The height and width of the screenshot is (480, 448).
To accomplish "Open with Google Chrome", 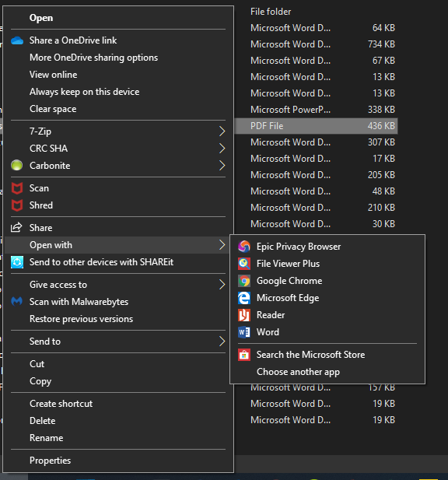I will point(327,281).
